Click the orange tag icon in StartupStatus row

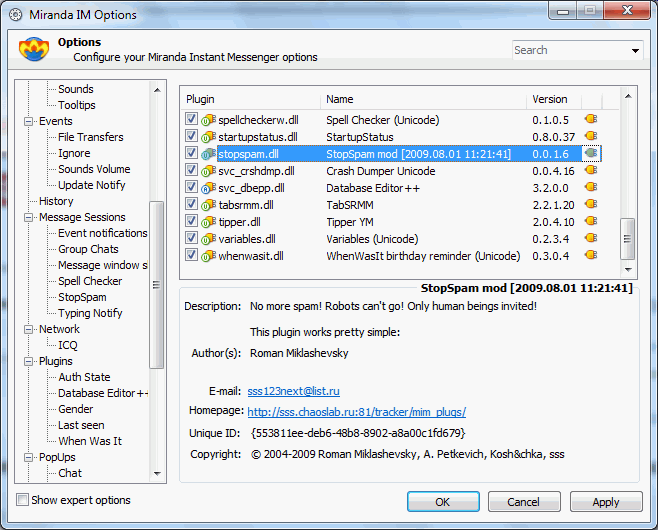(x=591, y=136)
